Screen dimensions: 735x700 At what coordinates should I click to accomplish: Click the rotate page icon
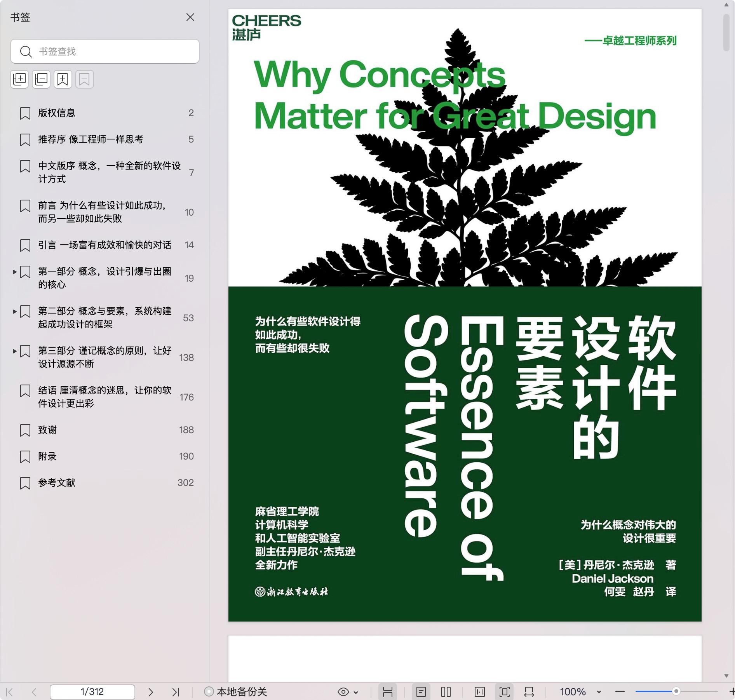[x=529, y=692]
